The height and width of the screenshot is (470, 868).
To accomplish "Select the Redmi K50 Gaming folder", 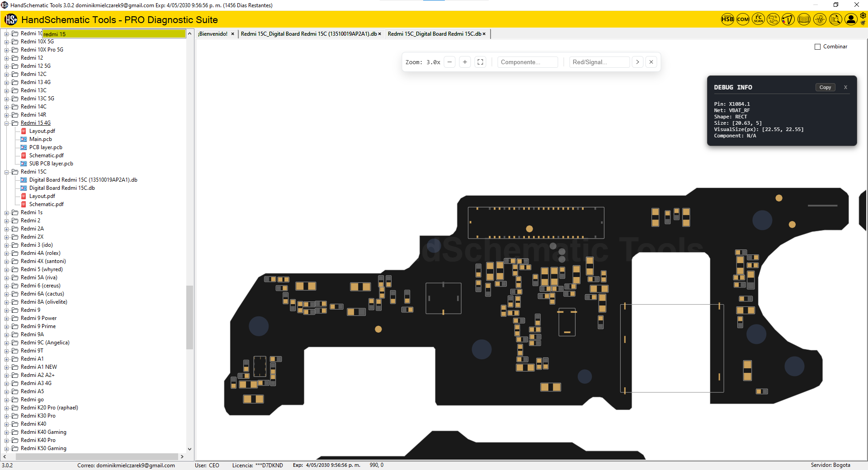I will 43,448.
